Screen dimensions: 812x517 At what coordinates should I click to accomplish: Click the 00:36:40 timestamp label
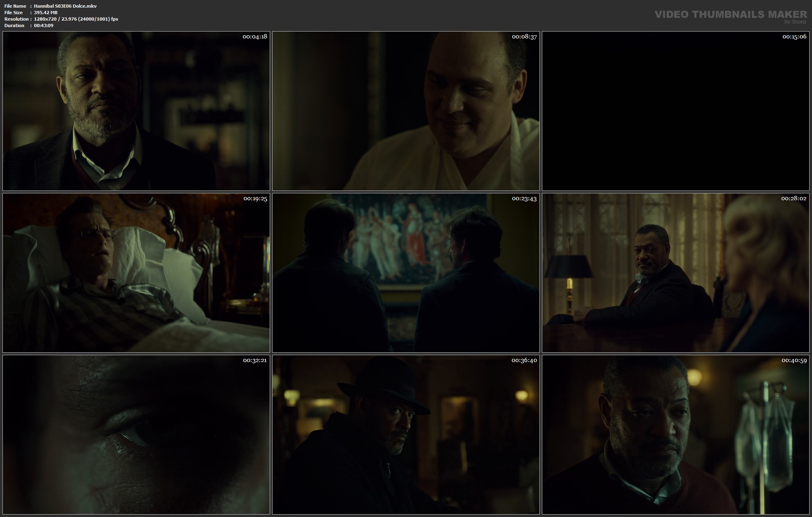(x=524, y=360)
